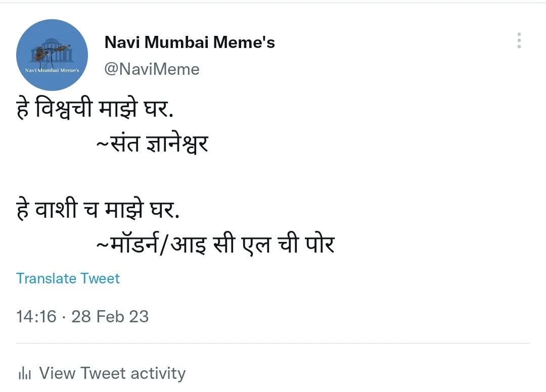Open the Navi Mumbai Meme's display name
The width and height of the screenshot is (546, 392).
190,42
